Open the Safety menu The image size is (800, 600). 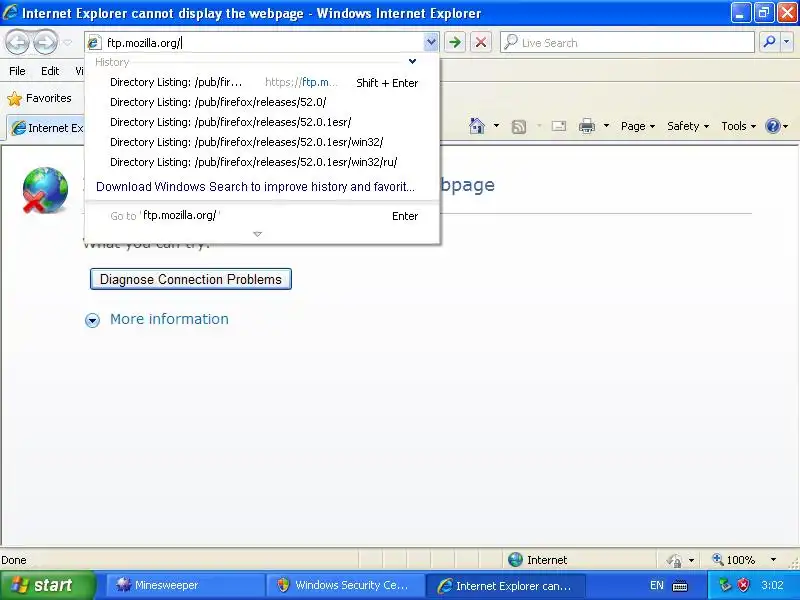688,126
